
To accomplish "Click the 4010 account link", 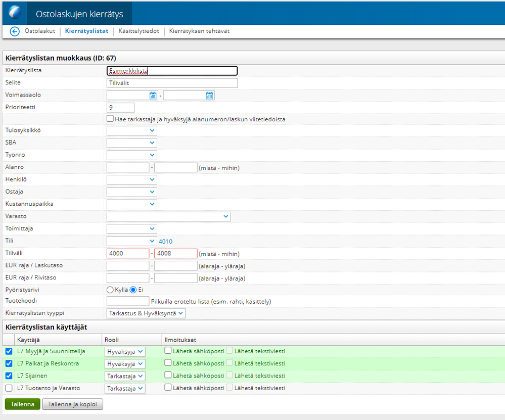I will (165, 241).
